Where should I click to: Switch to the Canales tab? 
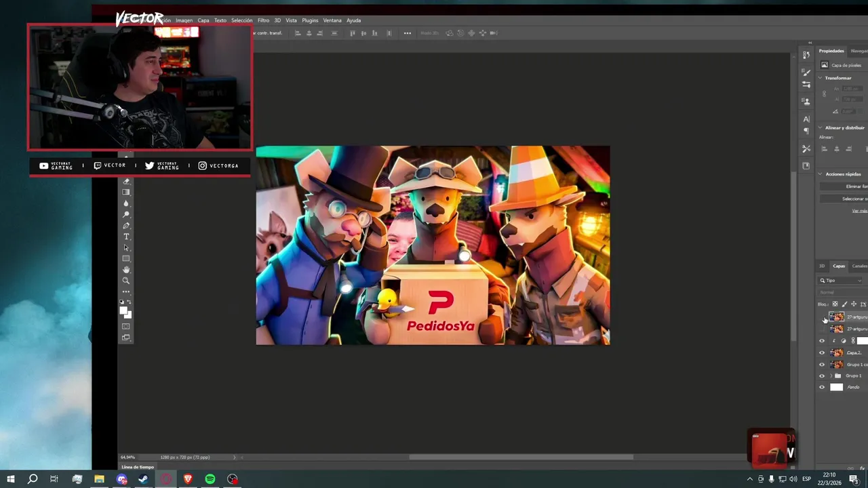click(859, 266)
